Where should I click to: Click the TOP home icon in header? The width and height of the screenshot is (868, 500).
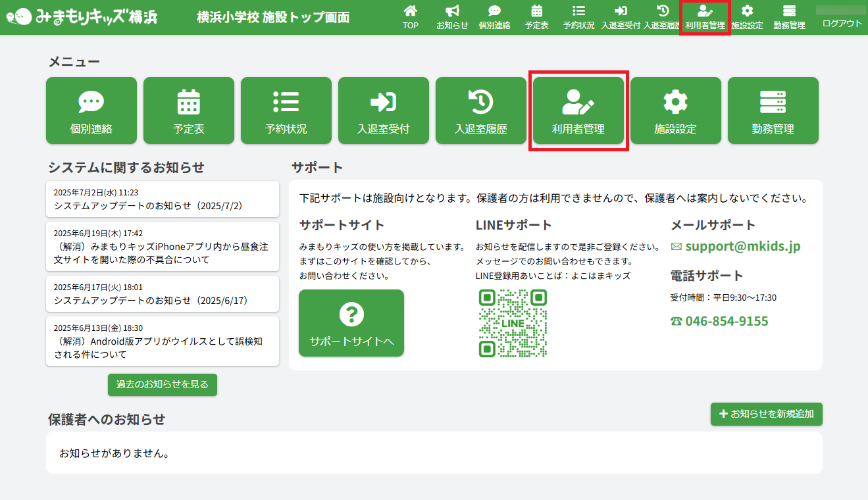tap(411, 18)
